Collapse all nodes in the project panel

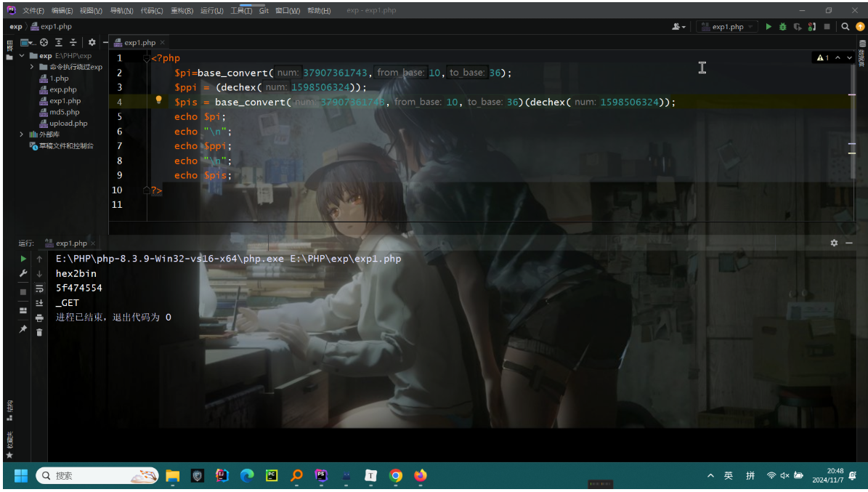coord(73,43)
